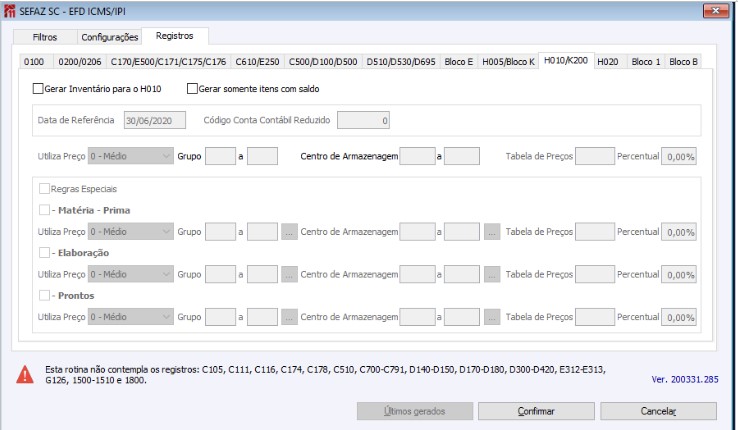Open the Bloco 1 tab

coord(646,62)
